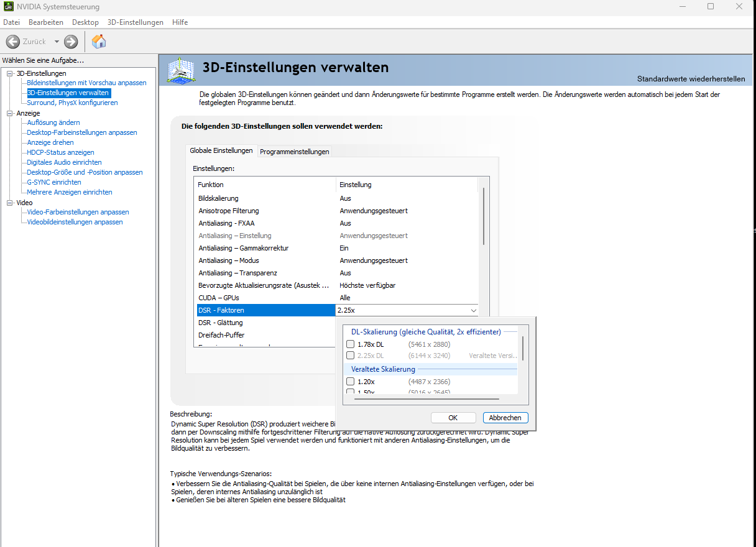
Task: Open Mehrere Anzeigen einrichten
Action: coord(70,192)
